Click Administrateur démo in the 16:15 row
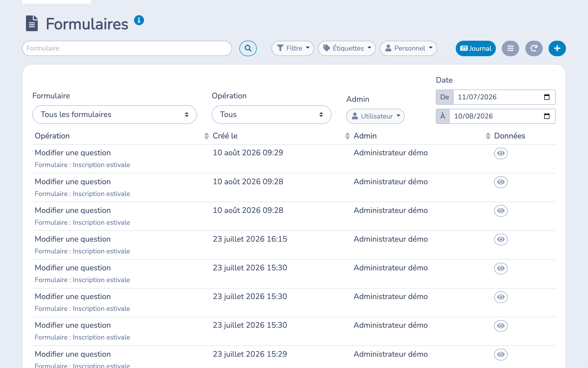Screen dimensions: 588x368 tap(391, 239)
